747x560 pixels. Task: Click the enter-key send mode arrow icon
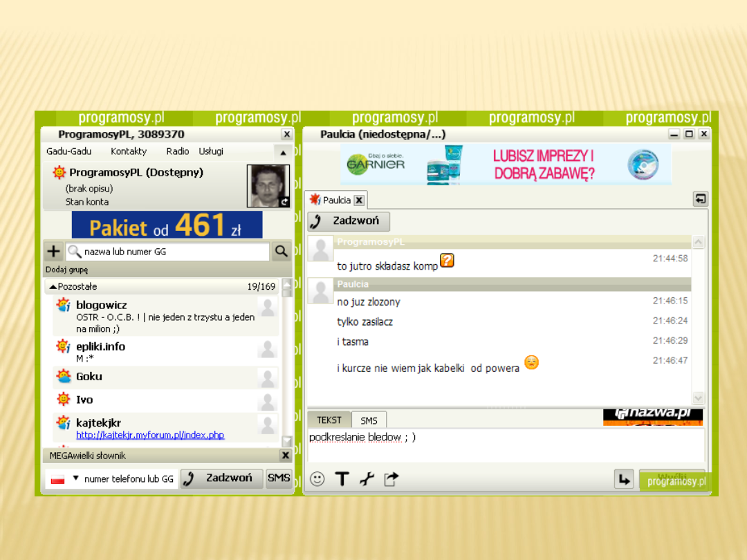(x=625, y=478)
